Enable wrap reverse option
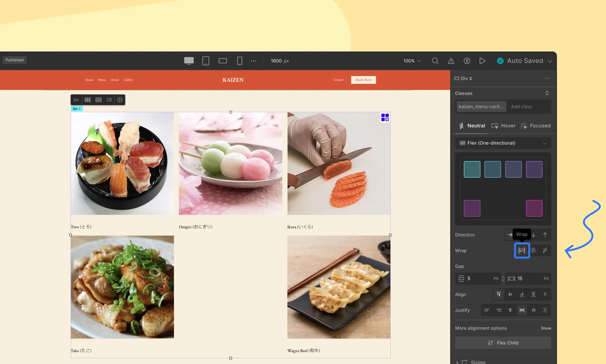606x364 pixels. click(x=533, y=251)
